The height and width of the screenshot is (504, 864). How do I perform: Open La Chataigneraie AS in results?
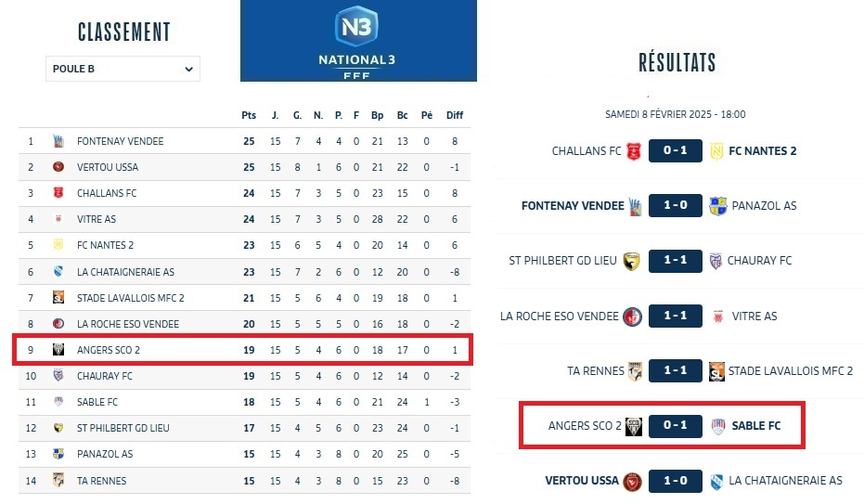click(x=785, y=481)
